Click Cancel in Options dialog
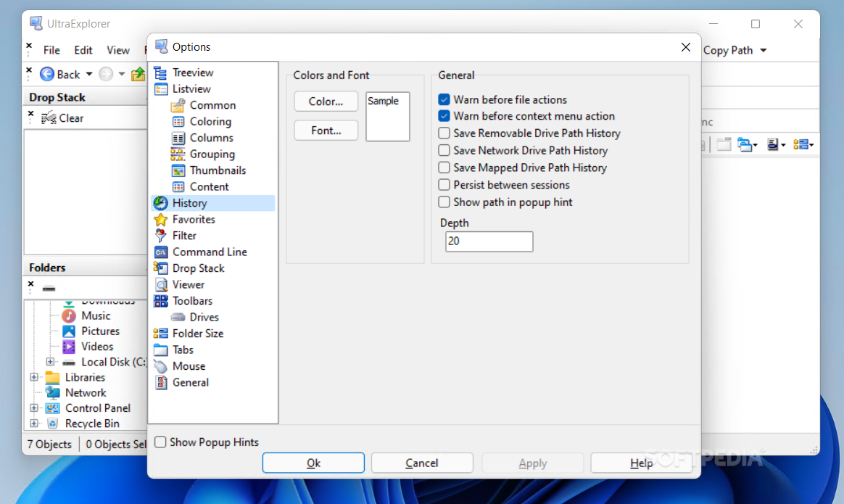This screenshot has width=844, height=504. [422, 463]
